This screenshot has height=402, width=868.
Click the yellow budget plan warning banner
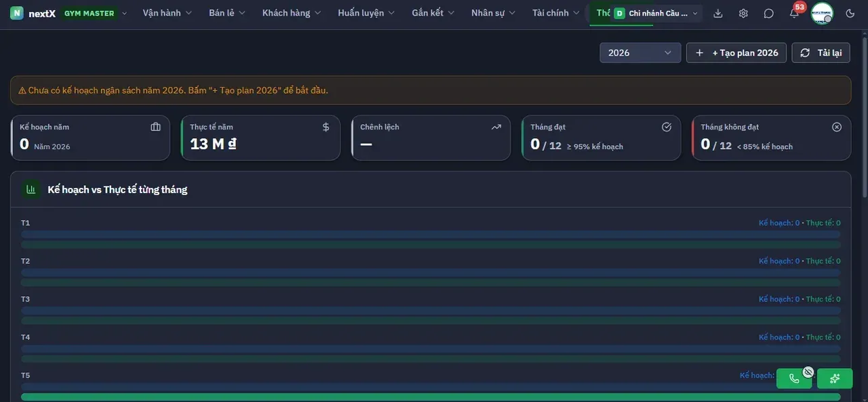pyautogui.click(x=431, y=90)
